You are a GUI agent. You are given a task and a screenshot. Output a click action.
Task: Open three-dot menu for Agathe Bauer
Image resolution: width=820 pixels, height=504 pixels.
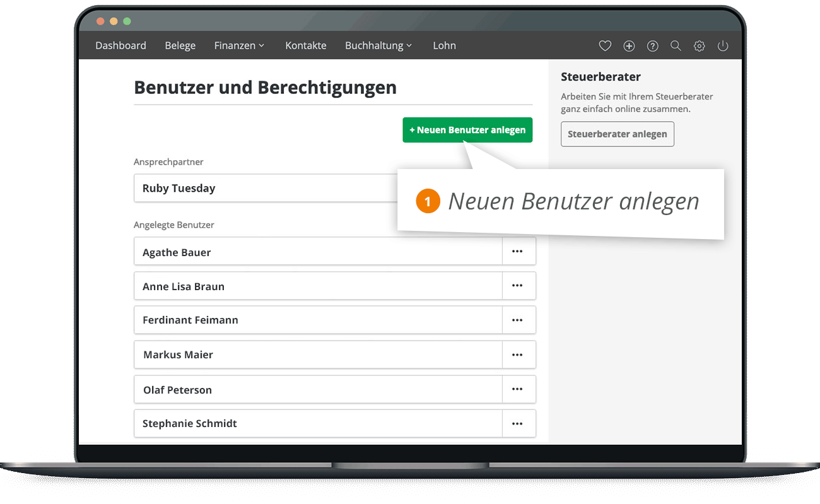click(x=518, y=252)
